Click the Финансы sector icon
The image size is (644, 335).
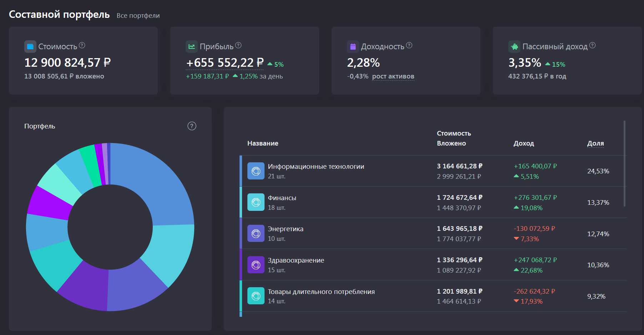[256, 202]
